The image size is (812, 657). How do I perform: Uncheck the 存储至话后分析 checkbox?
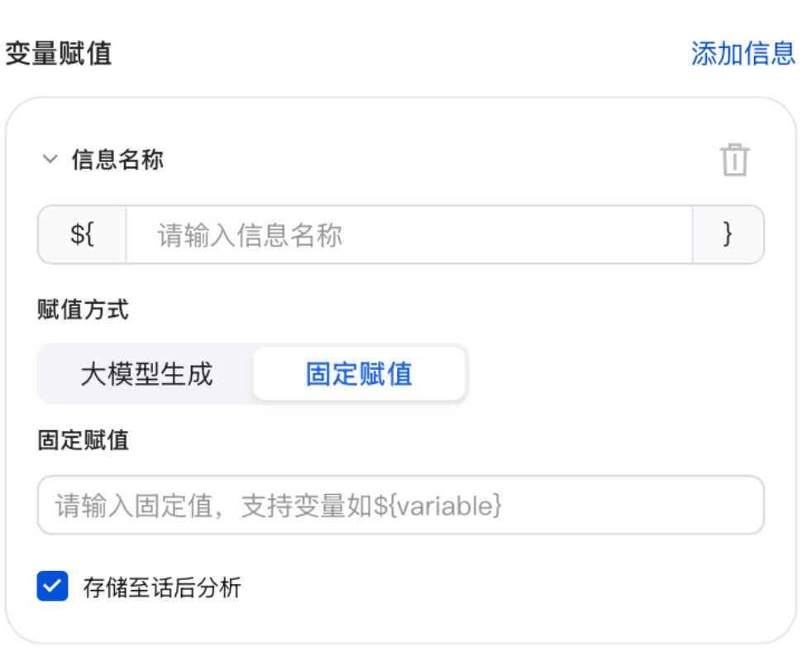(x=52, y=586)
